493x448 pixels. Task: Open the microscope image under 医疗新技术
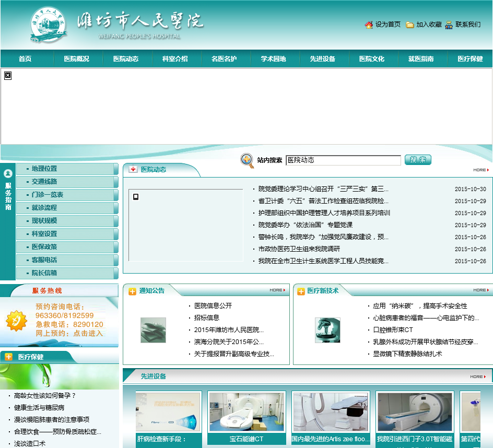[x=327, y=330]
